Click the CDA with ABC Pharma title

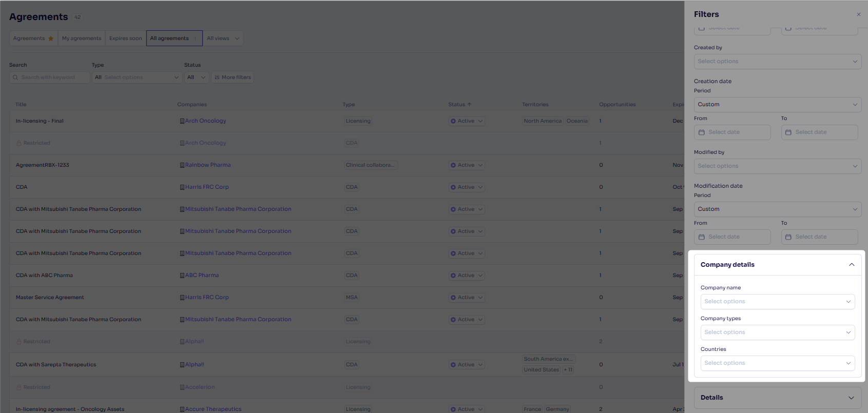point(44,276)
